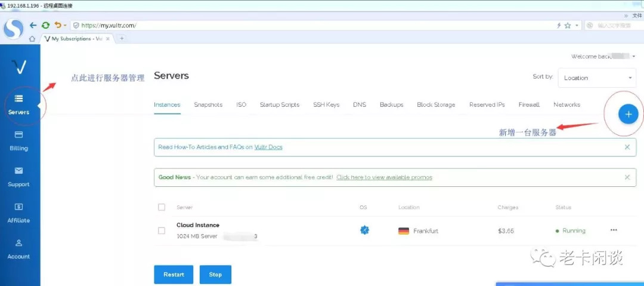Bookmark page with star icon
The image size is (644, 286).
pyautogui.click(x=568, y=26)
